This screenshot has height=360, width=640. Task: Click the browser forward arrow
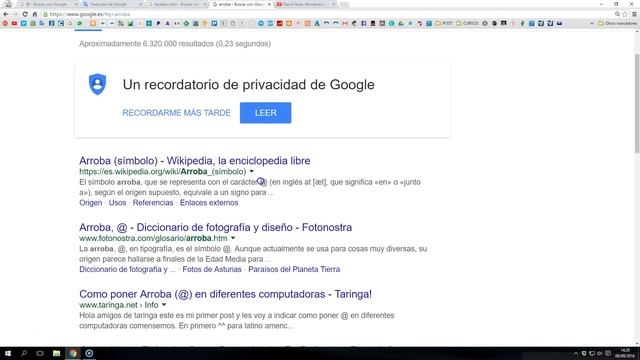coord(15,14)
